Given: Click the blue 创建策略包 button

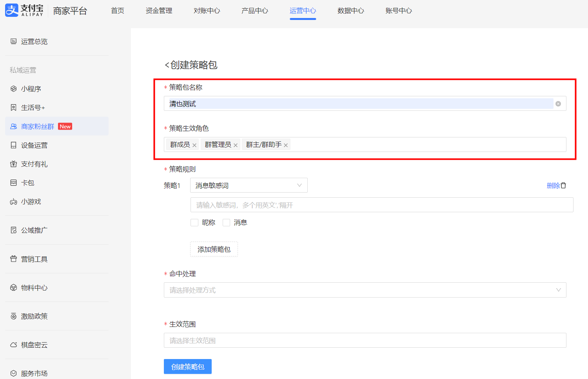Looking at the screenshot, I should click(x=187, y=366).
